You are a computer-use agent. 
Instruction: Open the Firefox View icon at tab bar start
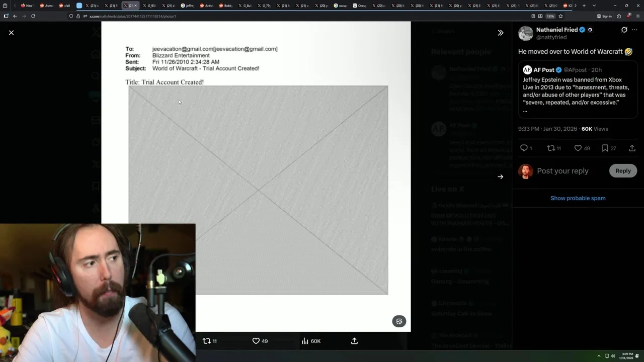point(6,6)
